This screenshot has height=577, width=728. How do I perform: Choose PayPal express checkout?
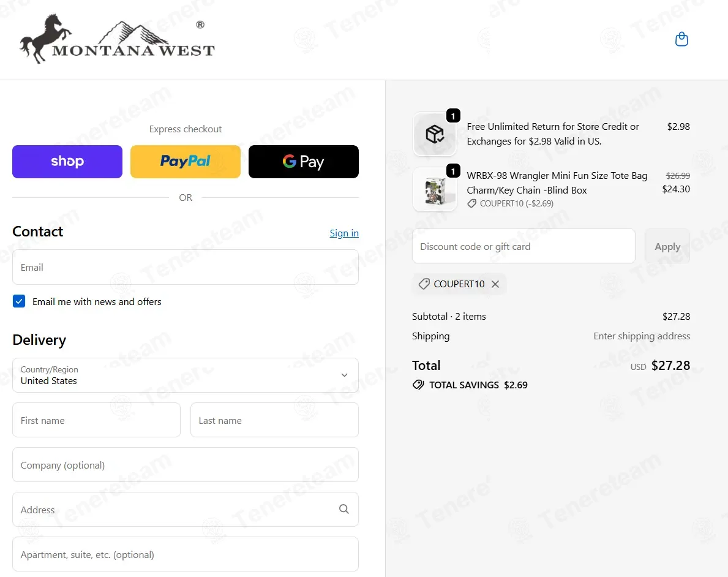[186, 162]
